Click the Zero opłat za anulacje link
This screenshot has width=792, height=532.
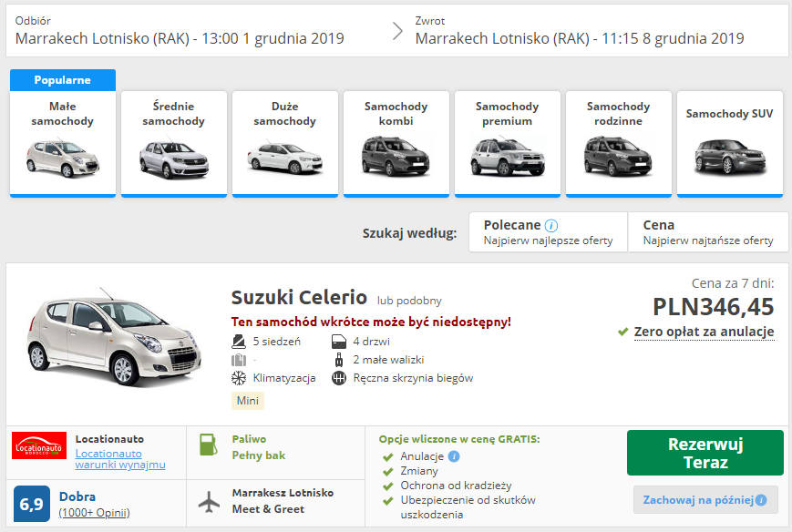[704, 332]
